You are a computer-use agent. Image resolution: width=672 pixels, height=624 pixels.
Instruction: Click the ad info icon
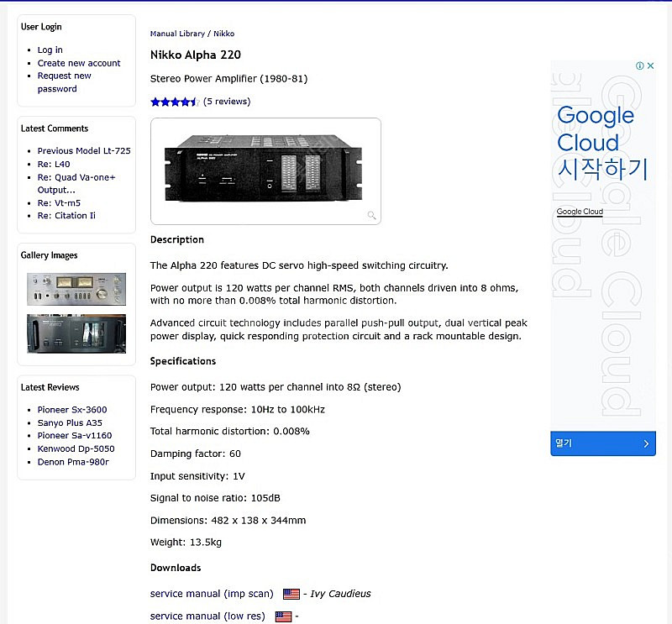tap(640, 66)
